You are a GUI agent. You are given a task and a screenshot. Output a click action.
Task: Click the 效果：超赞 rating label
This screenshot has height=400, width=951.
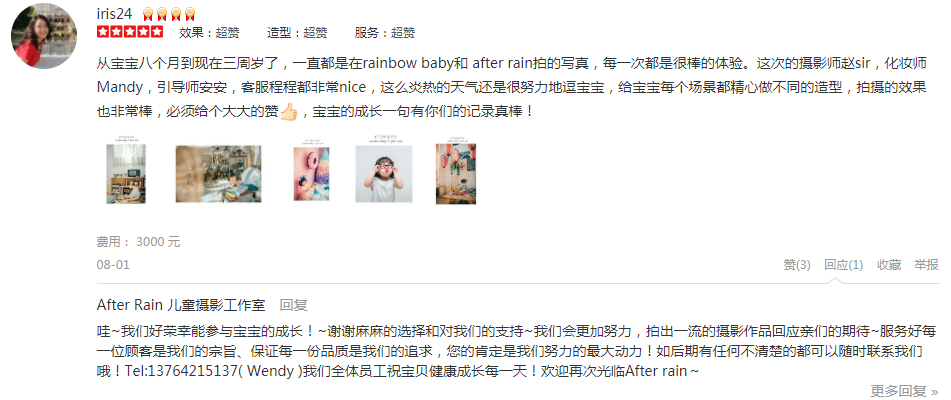209,33
